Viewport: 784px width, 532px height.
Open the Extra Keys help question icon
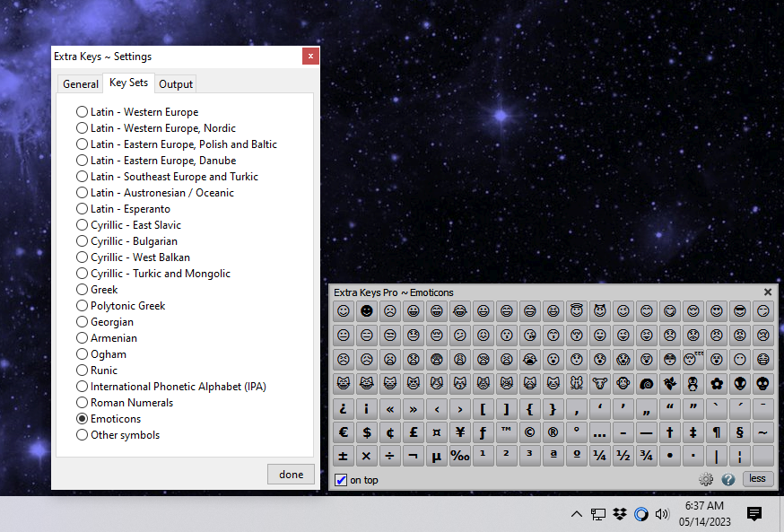pyautogui.click(x=728, y=479)
